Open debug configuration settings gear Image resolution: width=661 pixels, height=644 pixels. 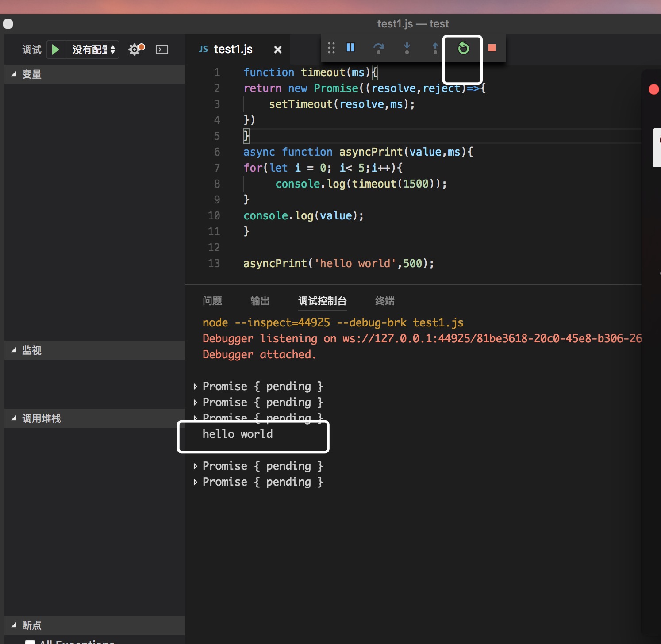pos(135,50)
